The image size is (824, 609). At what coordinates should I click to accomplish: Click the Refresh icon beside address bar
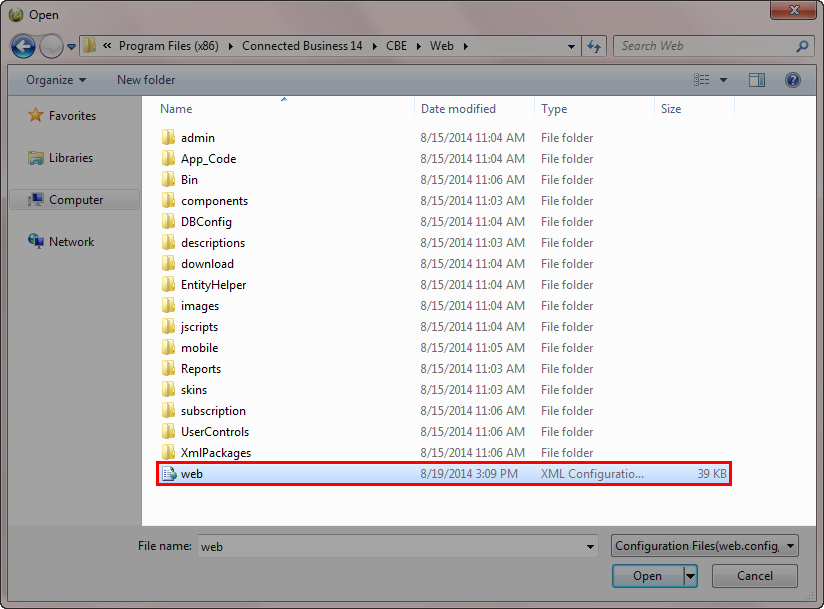(594, 46)
